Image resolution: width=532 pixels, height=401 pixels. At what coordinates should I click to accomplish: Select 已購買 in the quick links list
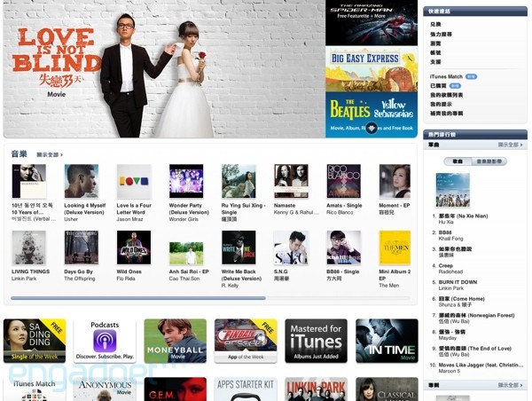(x=438, y=86)
